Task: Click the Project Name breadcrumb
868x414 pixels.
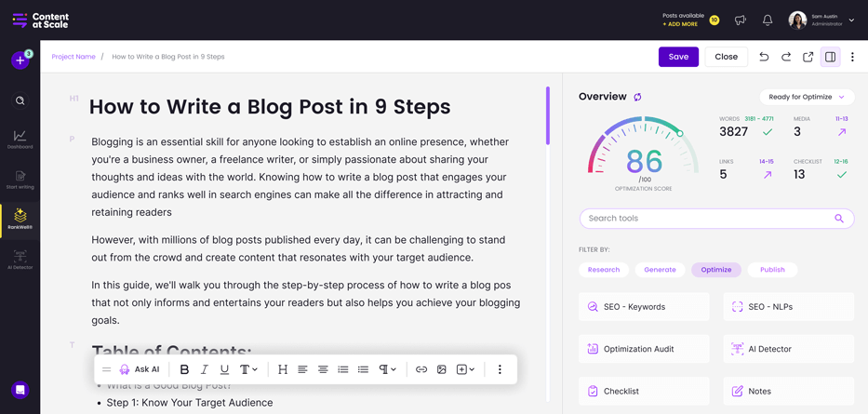Action: pyautogui.click(x=73, y=57)
